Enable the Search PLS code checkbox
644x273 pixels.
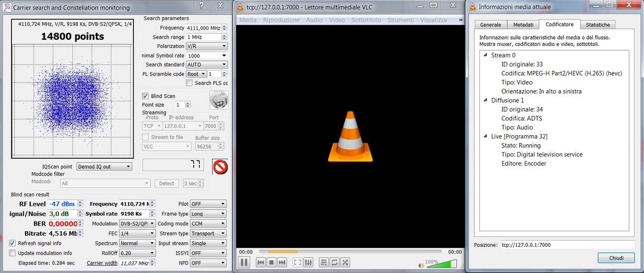pyautogui.click(x=189, y=83)
